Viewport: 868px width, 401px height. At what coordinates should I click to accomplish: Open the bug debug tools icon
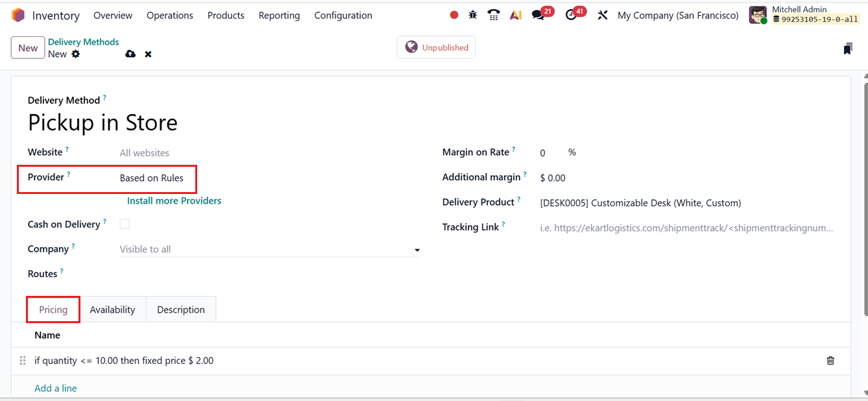473,15
